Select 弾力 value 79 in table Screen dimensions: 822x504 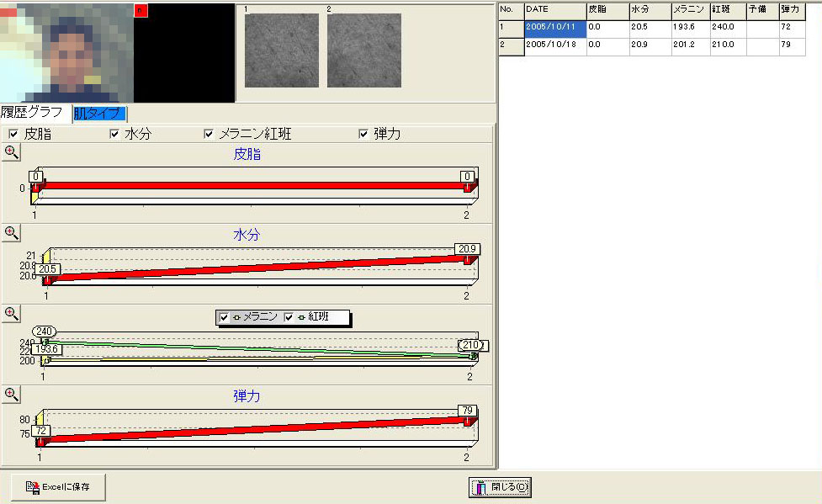792,46
